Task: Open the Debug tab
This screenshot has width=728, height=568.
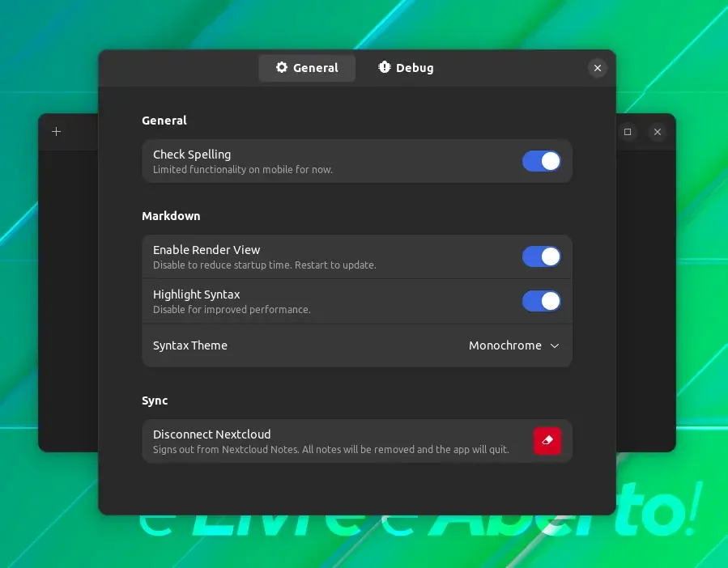Action: pyautogui.click(x=406, y=68)
